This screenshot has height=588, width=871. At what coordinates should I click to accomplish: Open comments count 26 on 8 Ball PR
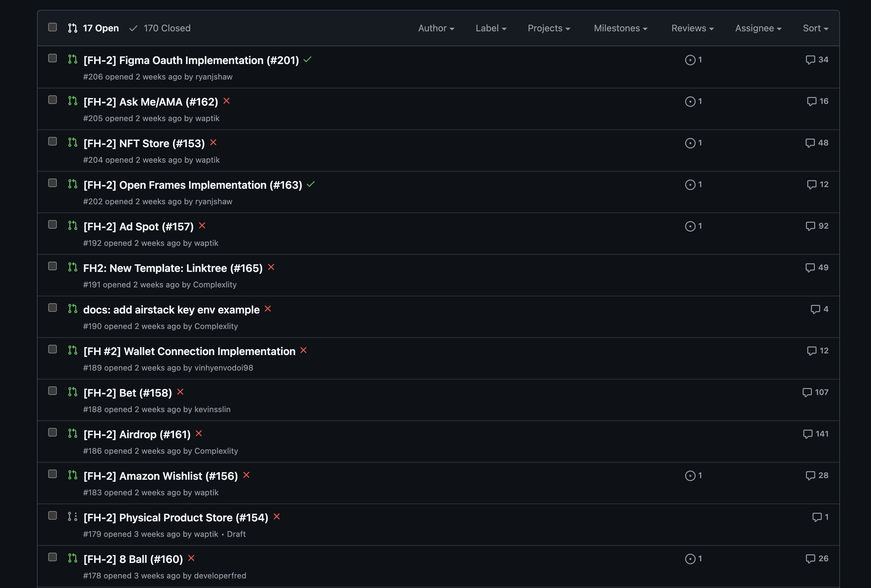[x=817, y=558]
